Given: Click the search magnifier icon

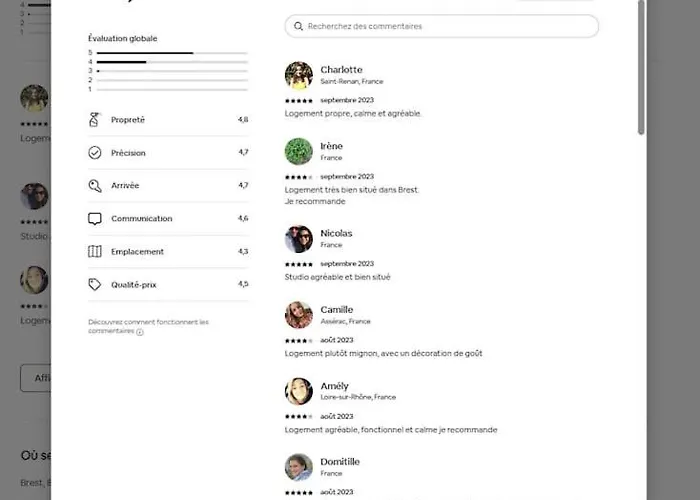Looking at the screenshot, I should tap(298, 26).
